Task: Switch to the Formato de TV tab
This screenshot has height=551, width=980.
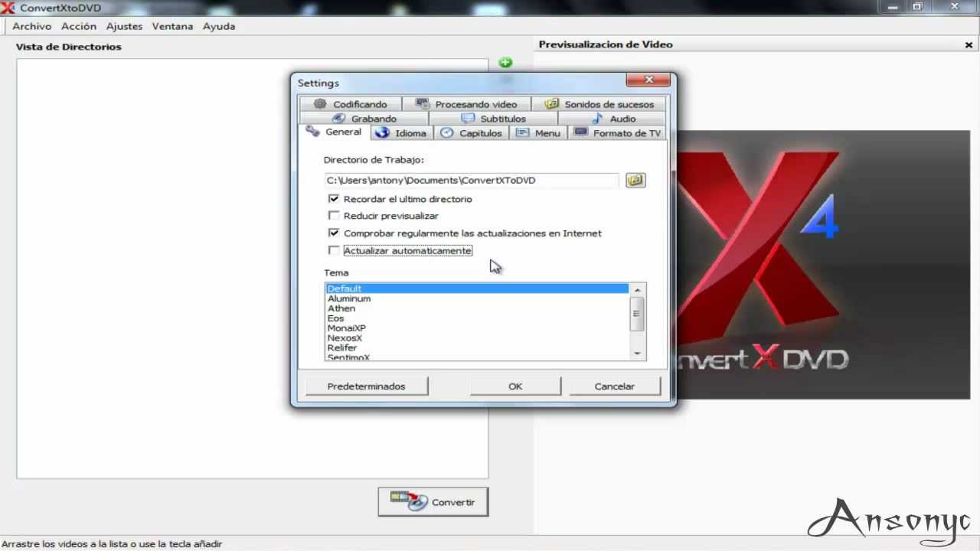Action: [617, 132]
